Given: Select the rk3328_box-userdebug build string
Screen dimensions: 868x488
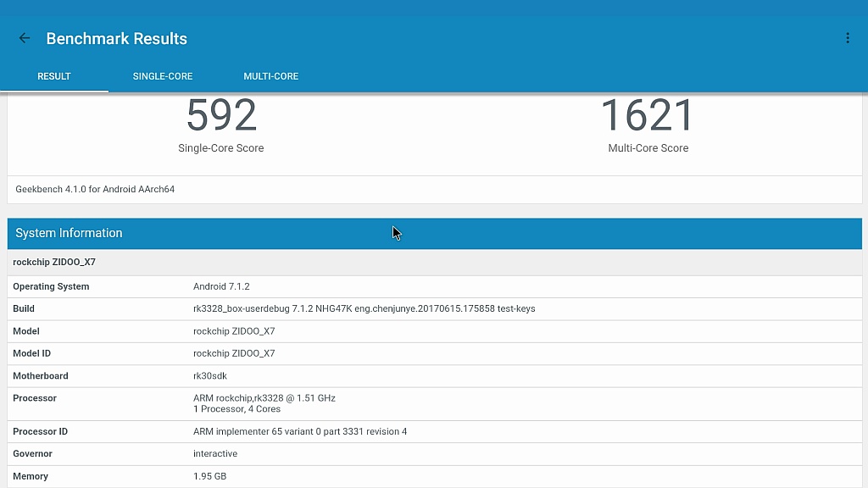Looking at the screenshot, I should tap(364, 308).
